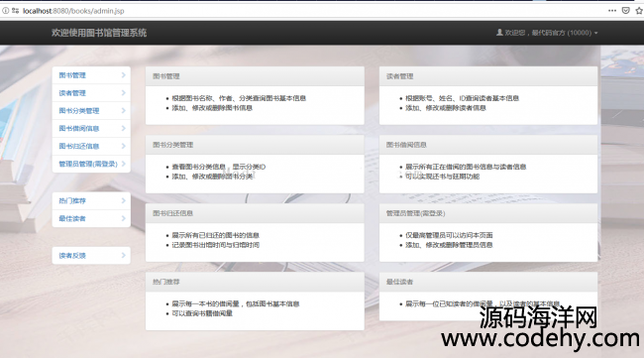Screen dimensions: 644x358
Task: Click the chevron on 热门推荐 sidebar row
Action: tap(123, 200)
